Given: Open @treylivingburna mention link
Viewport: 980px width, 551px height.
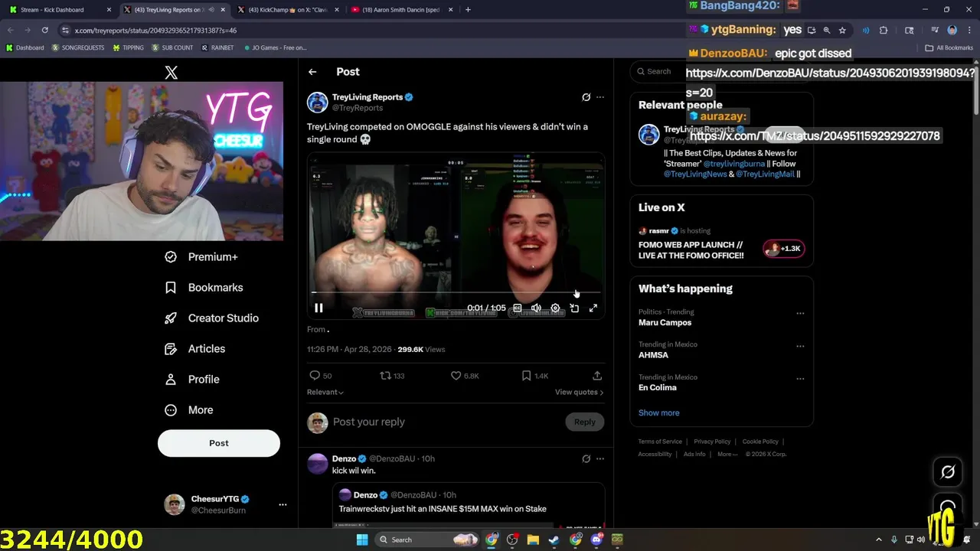Looking at the screenshot, I should tap(734, 164).
